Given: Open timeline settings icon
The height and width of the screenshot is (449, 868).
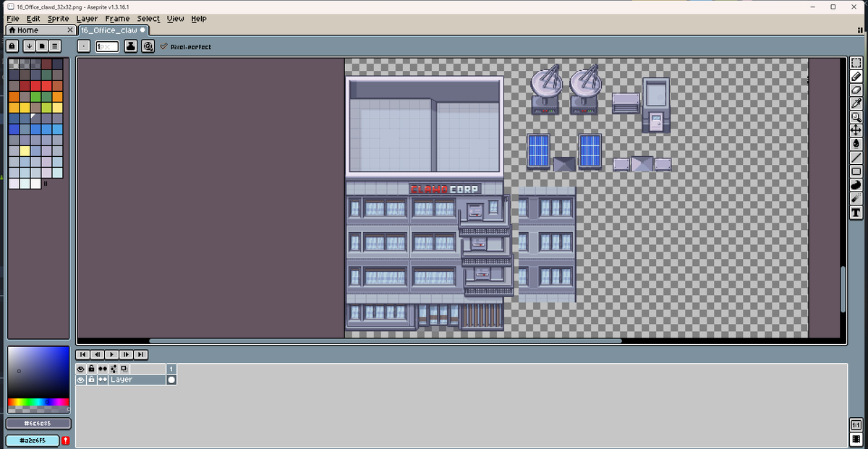Looking at the screenshot, I should (114, 369).
